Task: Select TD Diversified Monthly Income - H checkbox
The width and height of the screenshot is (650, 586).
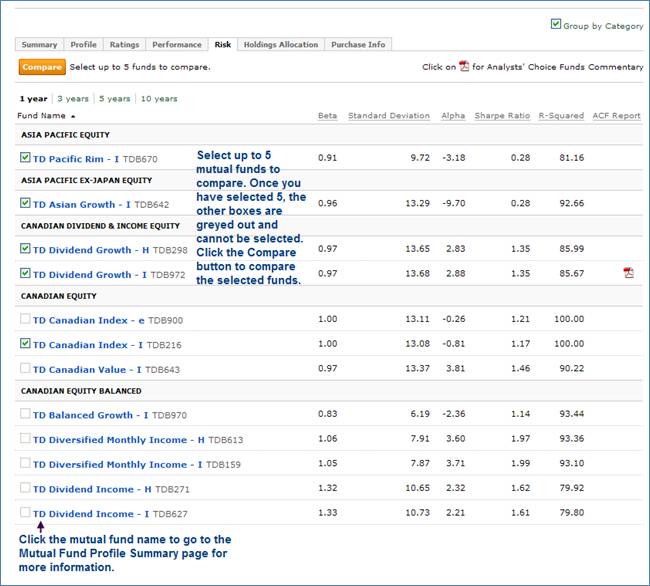Action: click(25, 438)
